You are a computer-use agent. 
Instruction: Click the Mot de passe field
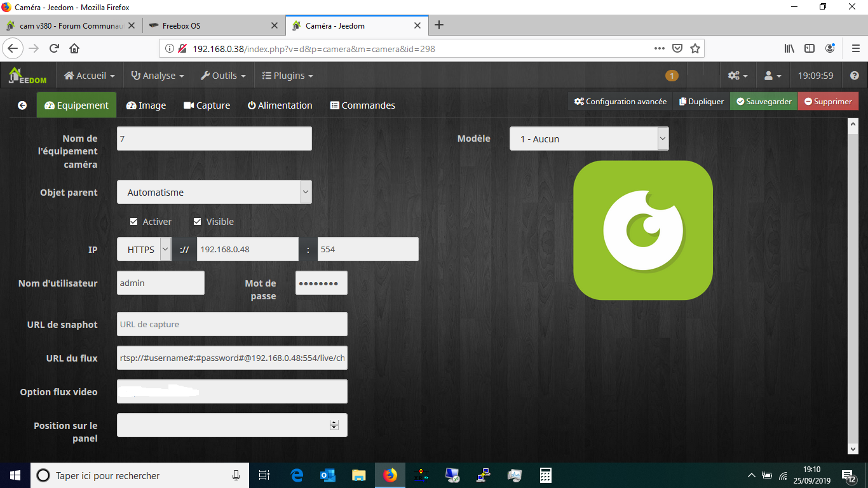(x=322, y=283)
